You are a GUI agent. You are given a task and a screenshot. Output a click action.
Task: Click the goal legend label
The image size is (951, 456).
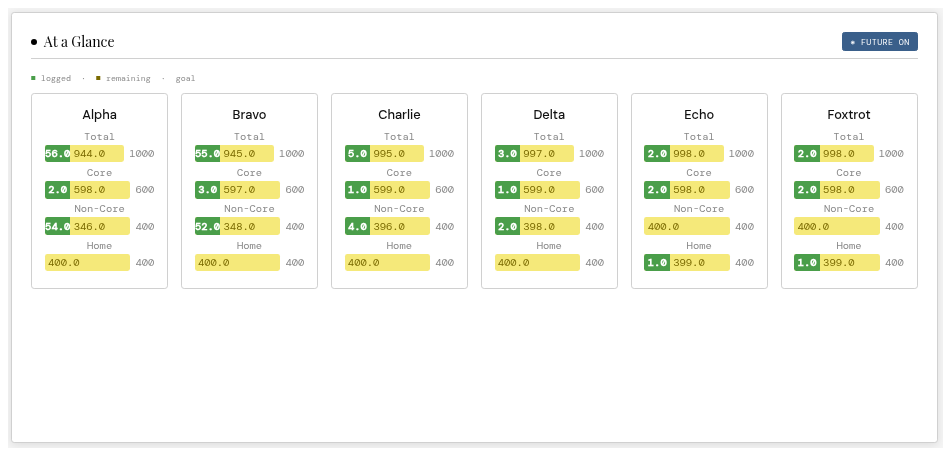click(186, 78)
